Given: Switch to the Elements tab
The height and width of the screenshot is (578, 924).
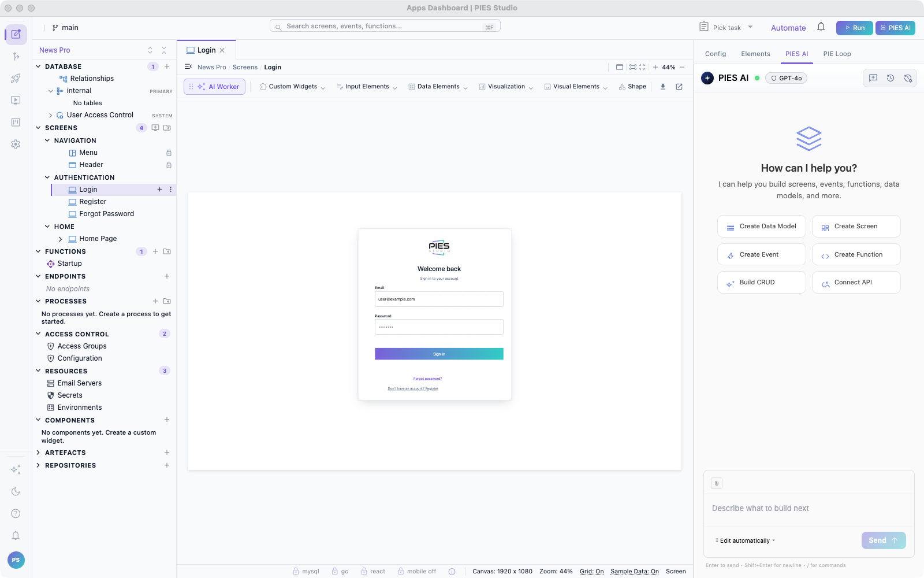Looking at the screenshot, I should pos(755,54).
